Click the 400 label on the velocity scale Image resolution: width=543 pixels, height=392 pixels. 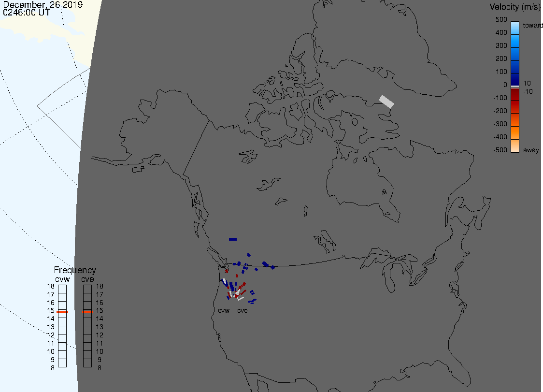pos(501,32)
